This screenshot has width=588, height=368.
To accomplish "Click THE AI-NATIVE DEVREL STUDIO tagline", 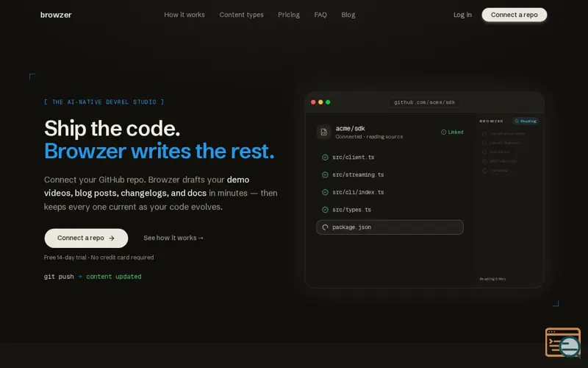I will pyautogui.click(x=104, y=102).
